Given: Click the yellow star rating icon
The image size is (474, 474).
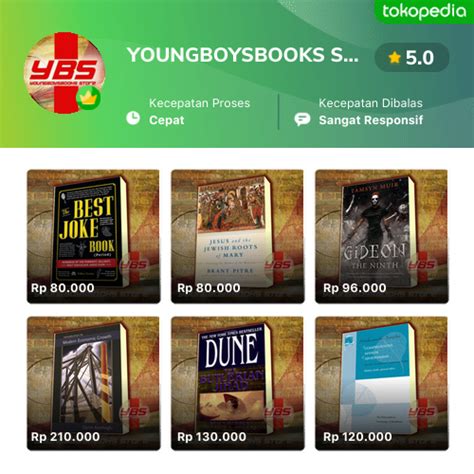Looking at the screenshot, I should 394,58.
